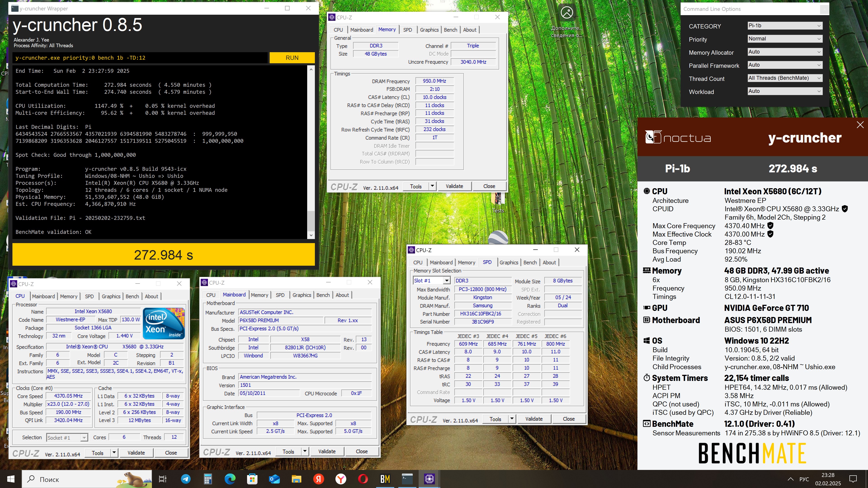Open Mainboard tab in CPU-Z CPU window
868x488 pixels.
tap(43, 296)
